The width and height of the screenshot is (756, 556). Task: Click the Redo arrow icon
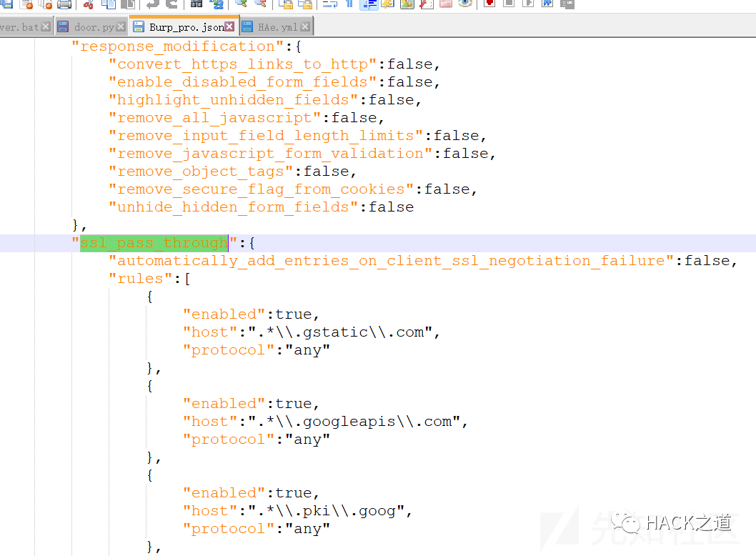tap(171, 4)
